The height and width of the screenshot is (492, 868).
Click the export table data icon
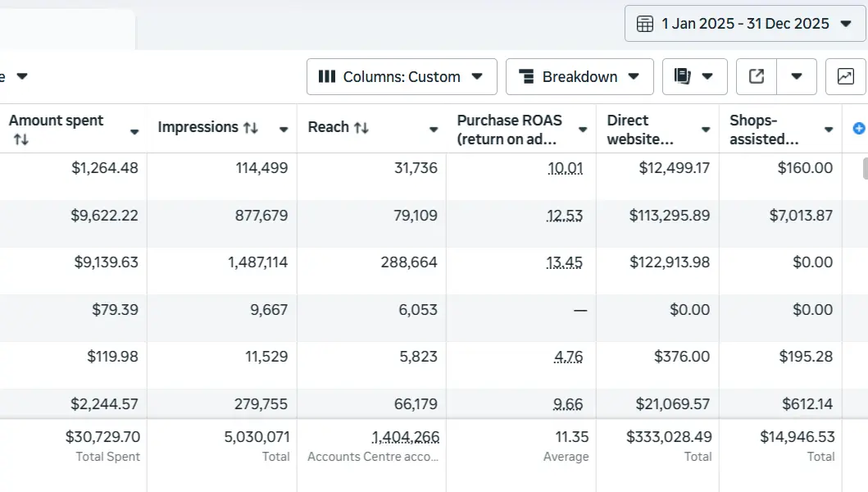tap(757, 76)
